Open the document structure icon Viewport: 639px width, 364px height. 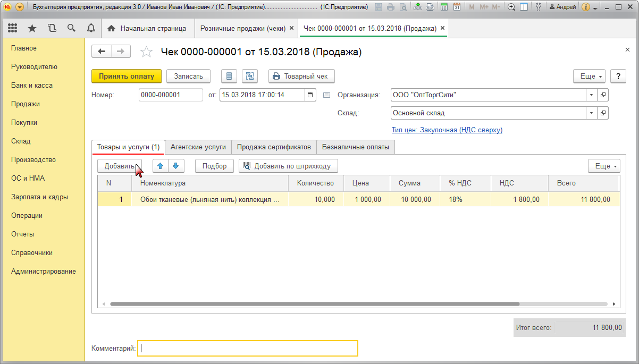click(250, 76)
